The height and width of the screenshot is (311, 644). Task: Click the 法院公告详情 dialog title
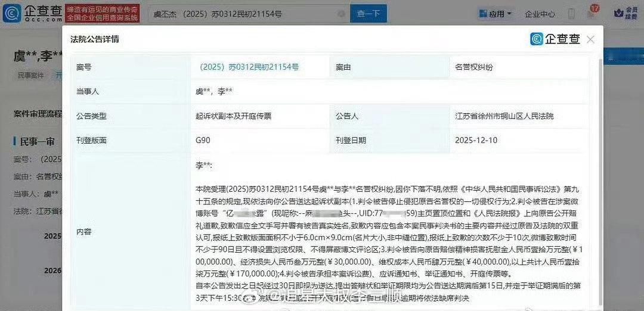[95, 39]
